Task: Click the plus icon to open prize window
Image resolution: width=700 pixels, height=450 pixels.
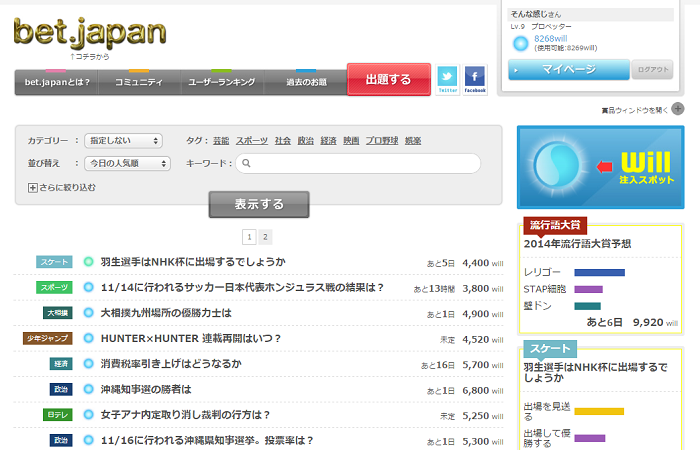Action: point(678,109)
